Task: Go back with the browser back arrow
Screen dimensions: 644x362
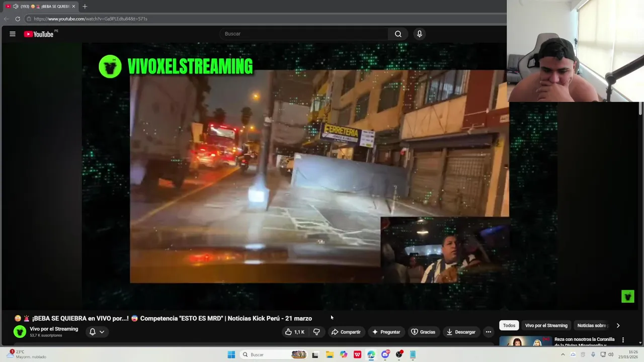Action: (x=7, y=19)
